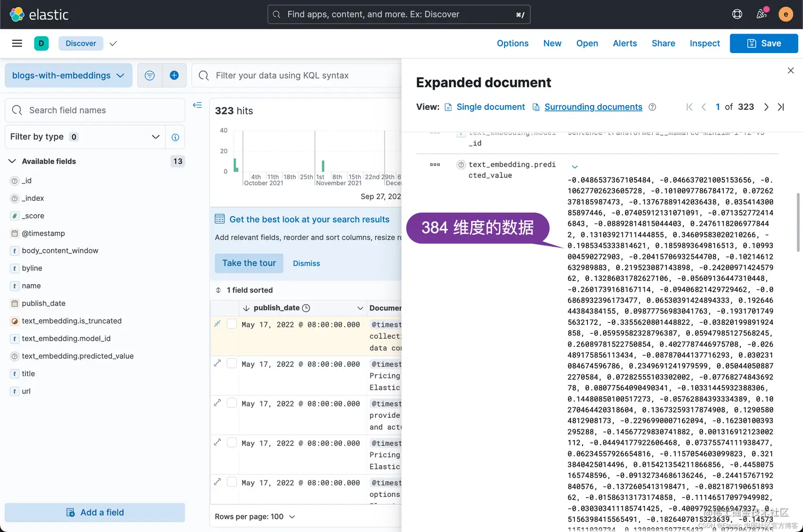Open the help lifebuoy icon
The width and height of the screenshot is (803, 532).
[x=737, y=14]
